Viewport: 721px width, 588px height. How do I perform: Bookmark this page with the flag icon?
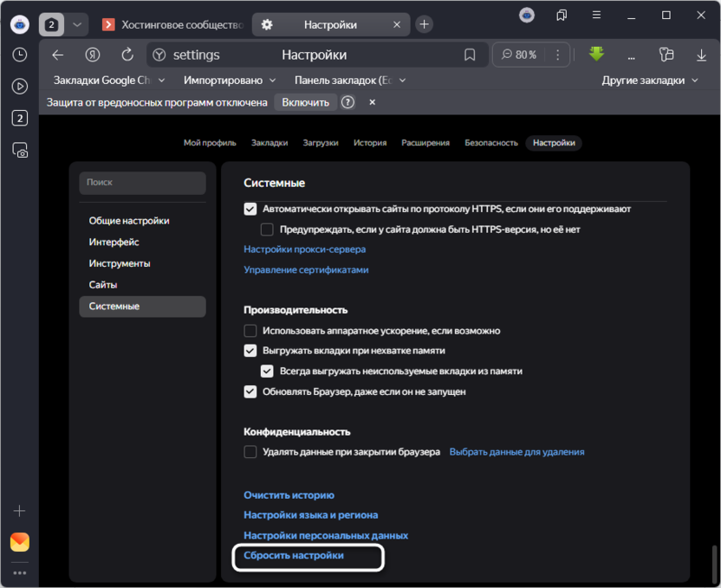click(471, 54)
